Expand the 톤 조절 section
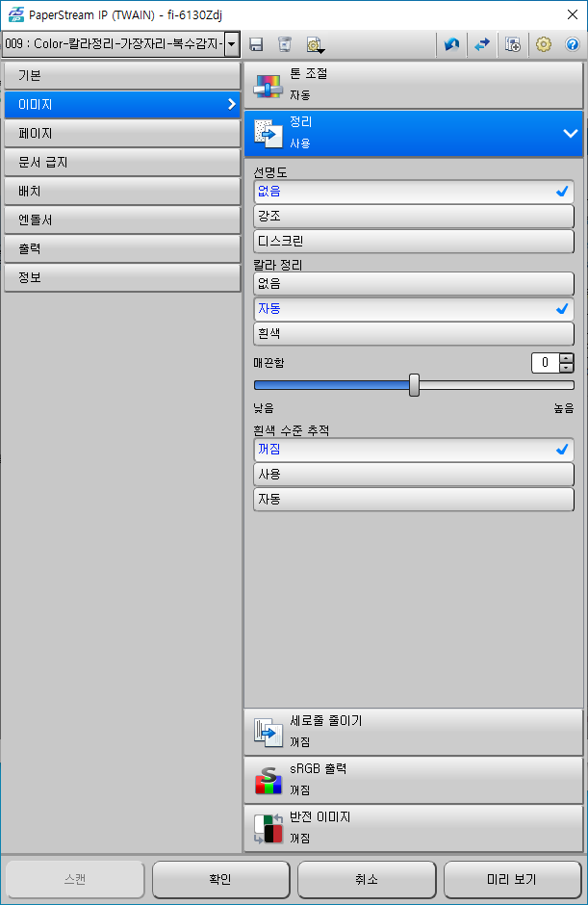Viewport: 588px width, 905px height. (x=414, y=86)
